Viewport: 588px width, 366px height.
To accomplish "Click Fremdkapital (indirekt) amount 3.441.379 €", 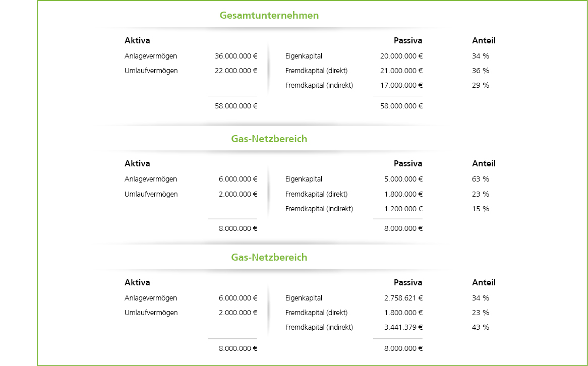I will point(403,327).
